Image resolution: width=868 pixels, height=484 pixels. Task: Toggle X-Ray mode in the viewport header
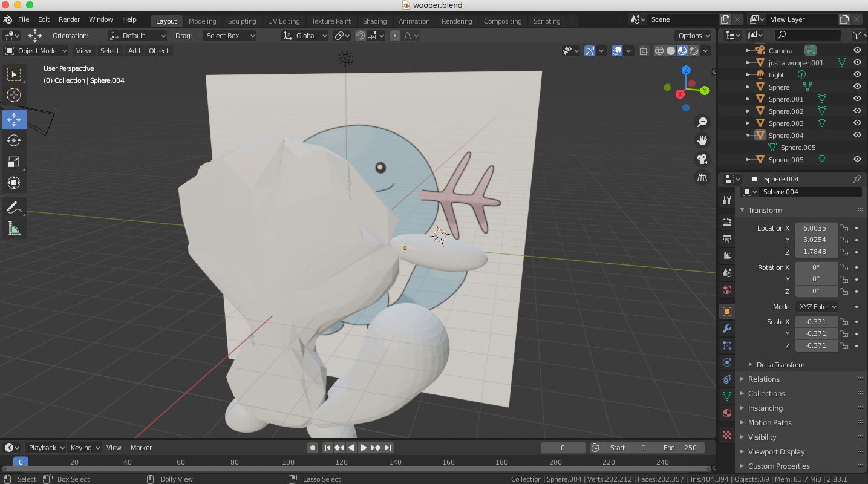click(x=644, y=51)
